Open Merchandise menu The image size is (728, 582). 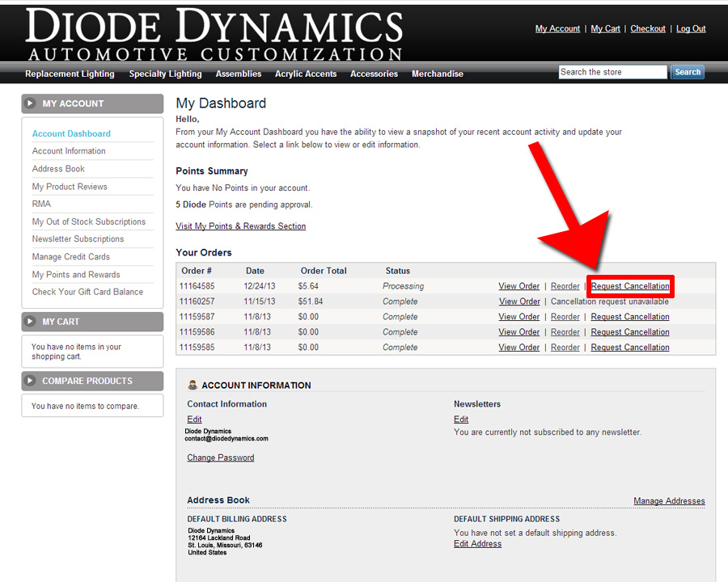pos(438,74)
